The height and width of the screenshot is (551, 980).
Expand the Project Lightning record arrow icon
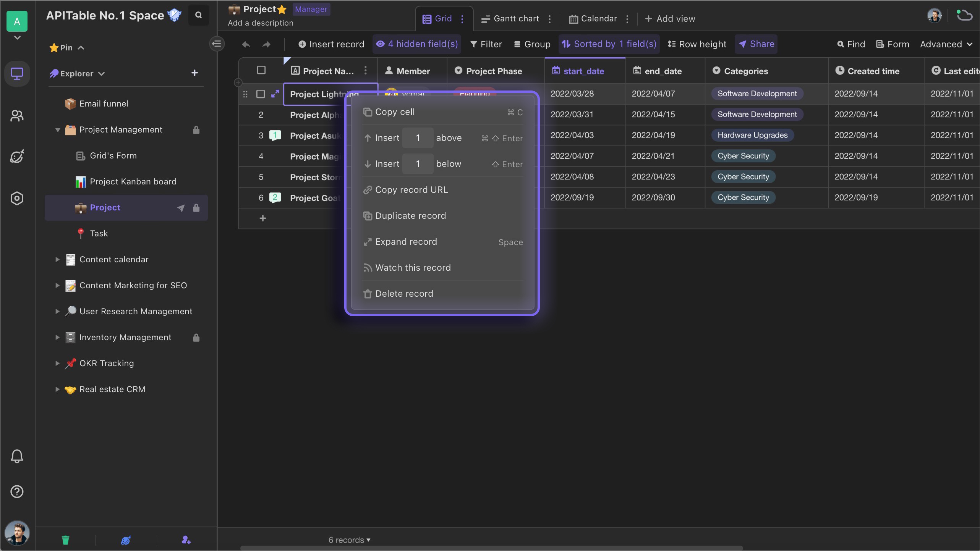(275, 94)
